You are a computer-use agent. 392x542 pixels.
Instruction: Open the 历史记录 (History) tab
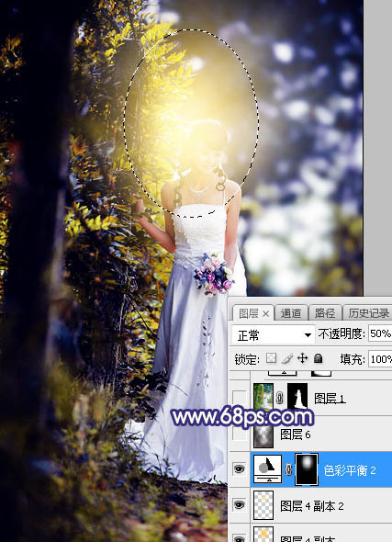[368, 313]
